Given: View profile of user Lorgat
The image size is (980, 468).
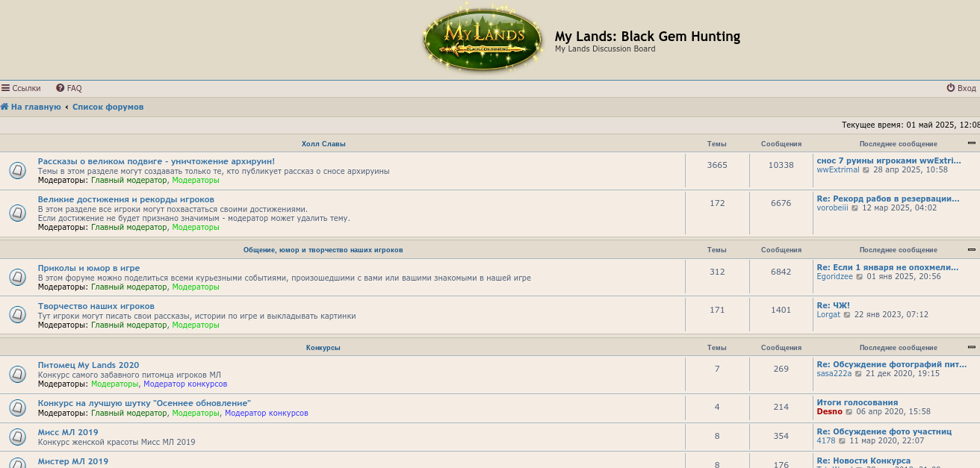Looking at the screenshot, I should [x=829, y=315].
